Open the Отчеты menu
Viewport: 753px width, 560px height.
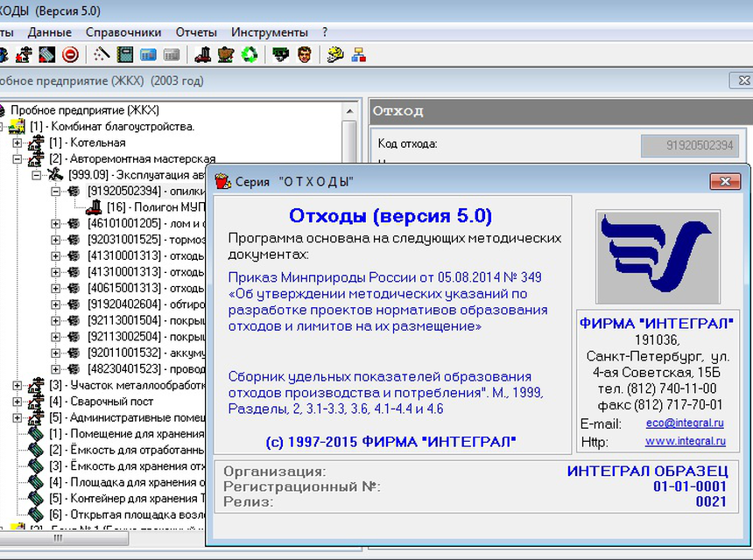click(x=196, y=32)
